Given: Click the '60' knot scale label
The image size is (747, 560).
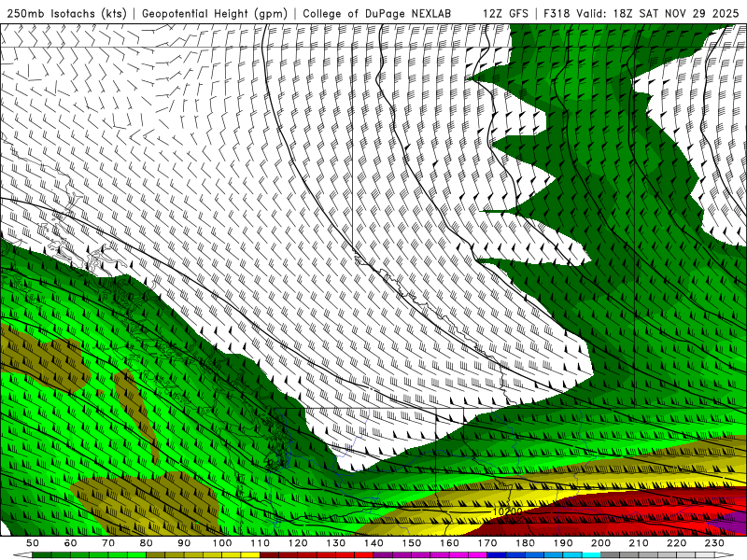Looking at the screenshot, I should [x=71, y=543].
